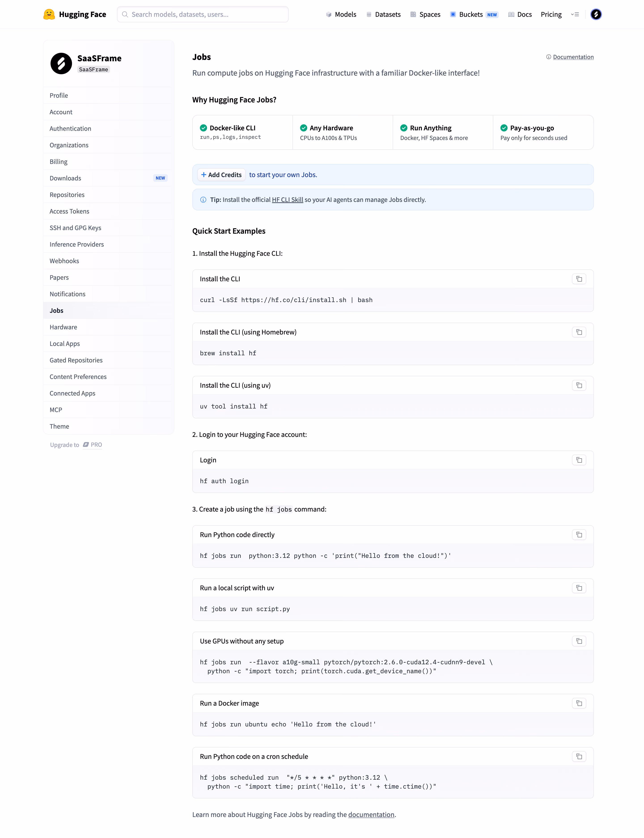644x838 pixels.
Task: Copy the uv tool install command
Action: [x=579, y=386]
